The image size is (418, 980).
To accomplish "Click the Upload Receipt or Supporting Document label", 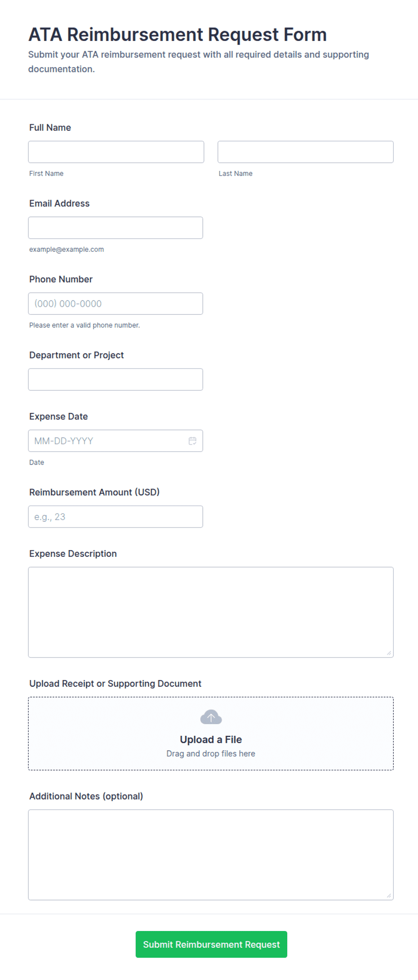I will tap(115, 684).
